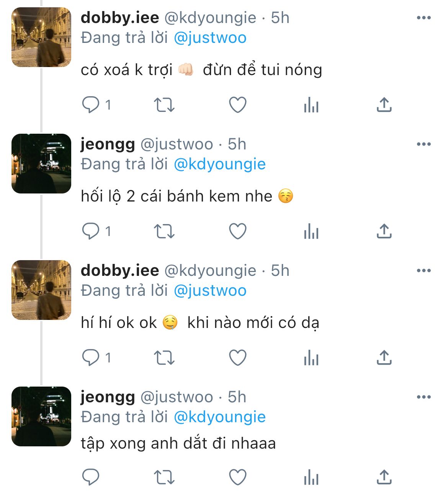View analytics for "hối lộ 2 cái bánh kem" tweet
Screen dimensions: 448x495
[311, 231]
